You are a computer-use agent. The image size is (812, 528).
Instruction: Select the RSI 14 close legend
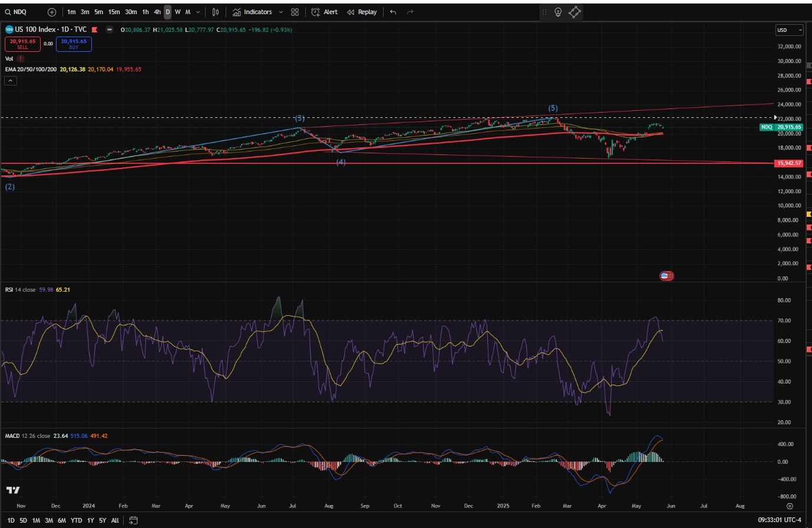click(x=20, y=289)
